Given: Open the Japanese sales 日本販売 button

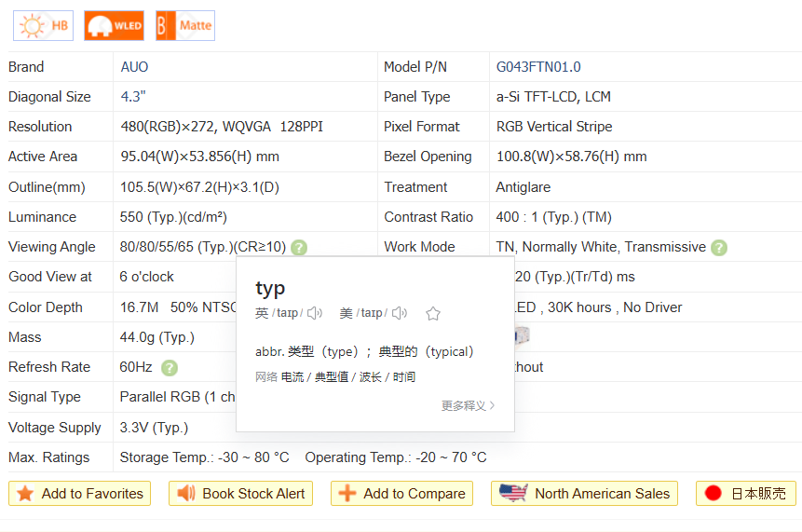Looking at the screenshot, I should point(745,494).
